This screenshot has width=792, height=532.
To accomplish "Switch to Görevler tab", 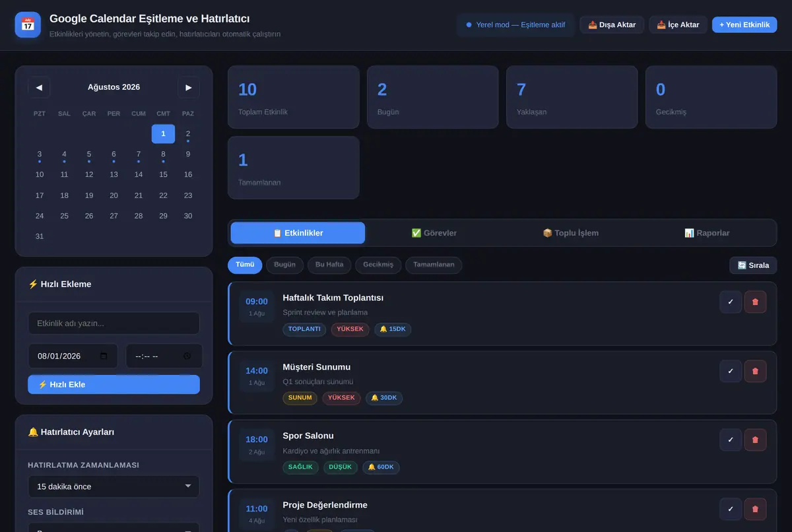I will pos(434,233).
